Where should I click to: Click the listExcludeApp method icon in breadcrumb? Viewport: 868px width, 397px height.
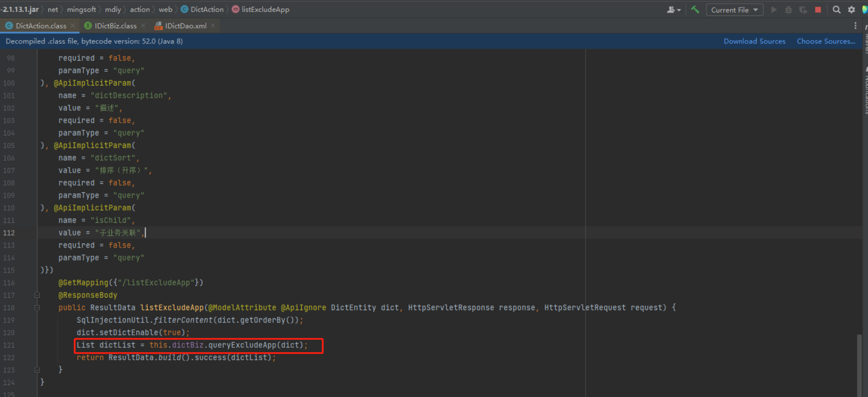[x=236, y=10]
